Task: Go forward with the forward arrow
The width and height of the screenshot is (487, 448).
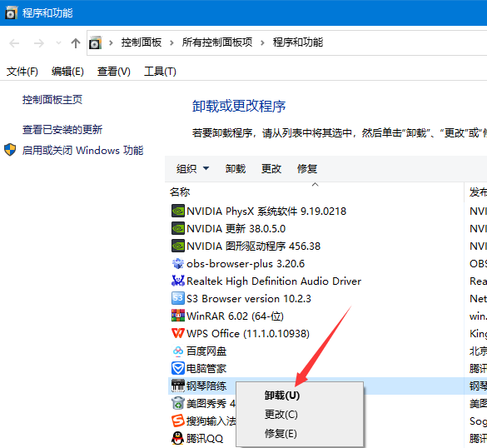Action: (38, 43)
